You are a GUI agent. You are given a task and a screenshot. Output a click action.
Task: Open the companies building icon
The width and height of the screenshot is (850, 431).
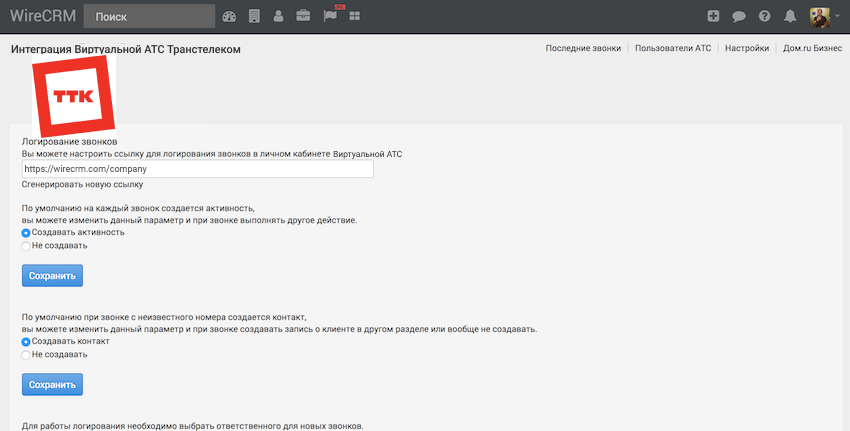(254, 16)
